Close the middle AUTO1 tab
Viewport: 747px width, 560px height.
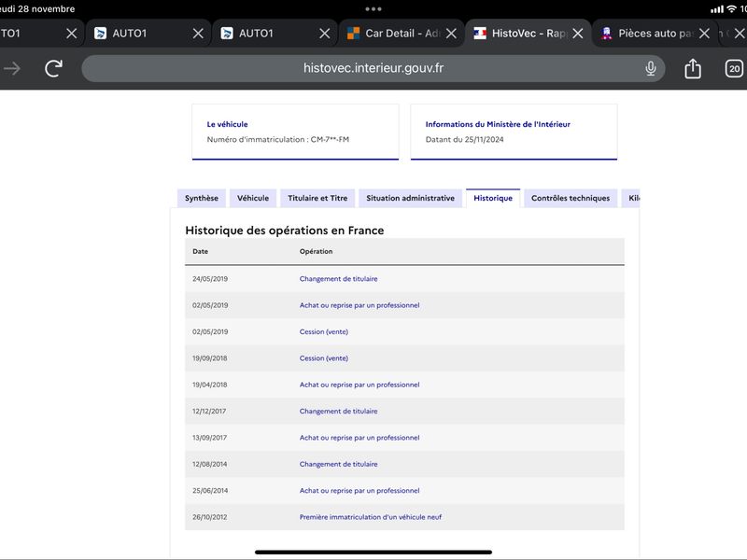click(198, 34)
